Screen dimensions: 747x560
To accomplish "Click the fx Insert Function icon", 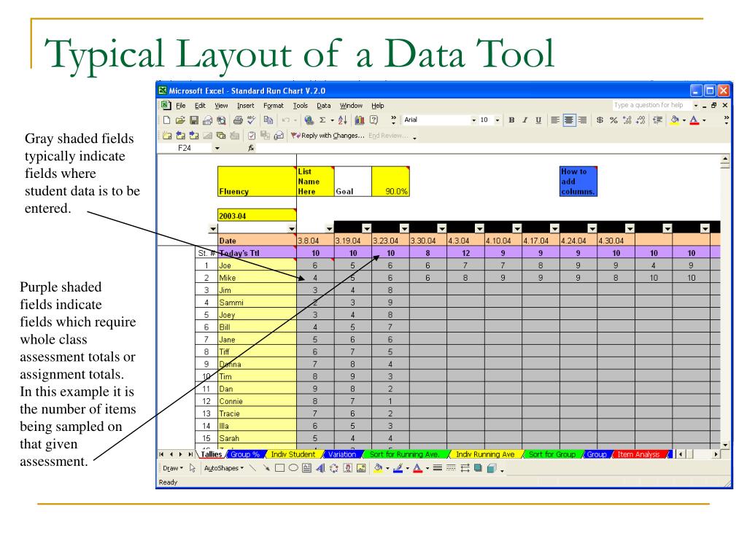I will [x=251, y=148].
